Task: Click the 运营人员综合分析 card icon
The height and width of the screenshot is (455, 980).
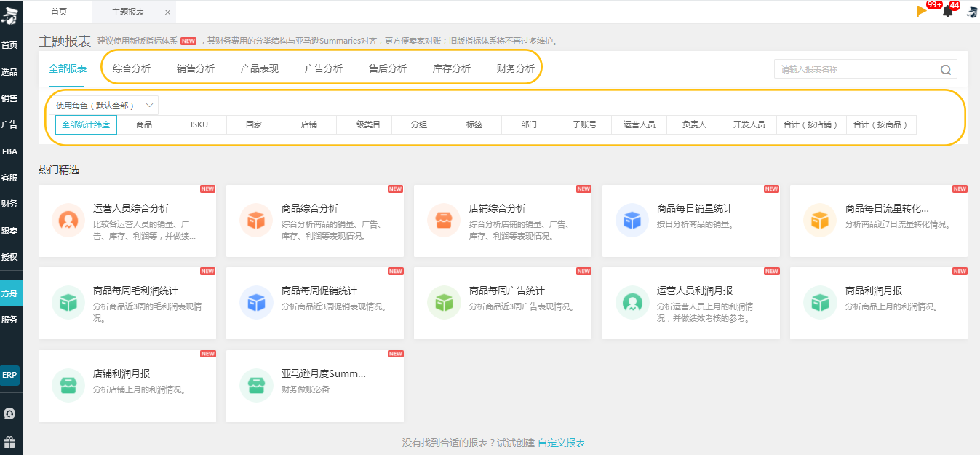Action: click(68, 220)
